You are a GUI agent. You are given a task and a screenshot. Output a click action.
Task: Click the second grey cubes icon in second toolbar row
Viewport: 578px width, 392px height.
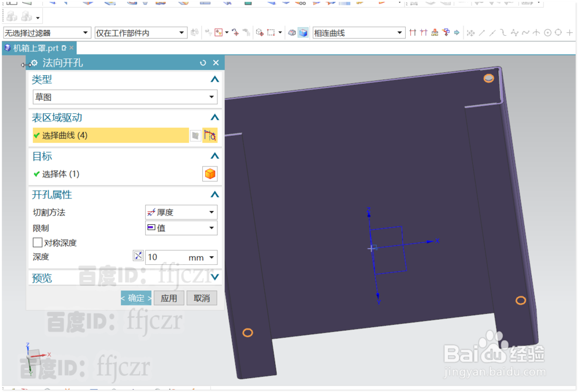pos(27,16)
